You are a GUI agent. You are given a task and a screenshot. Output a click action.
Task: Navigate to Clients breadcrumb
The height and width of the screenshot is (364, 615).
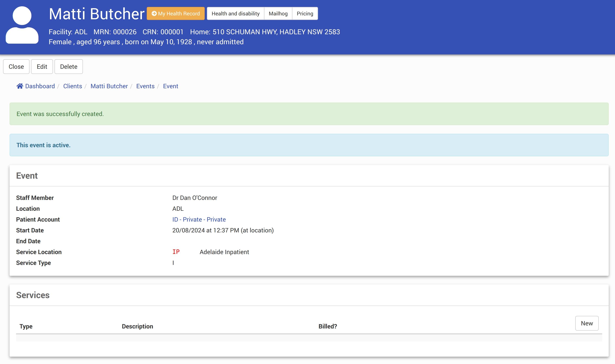click(x=73, y=86)
